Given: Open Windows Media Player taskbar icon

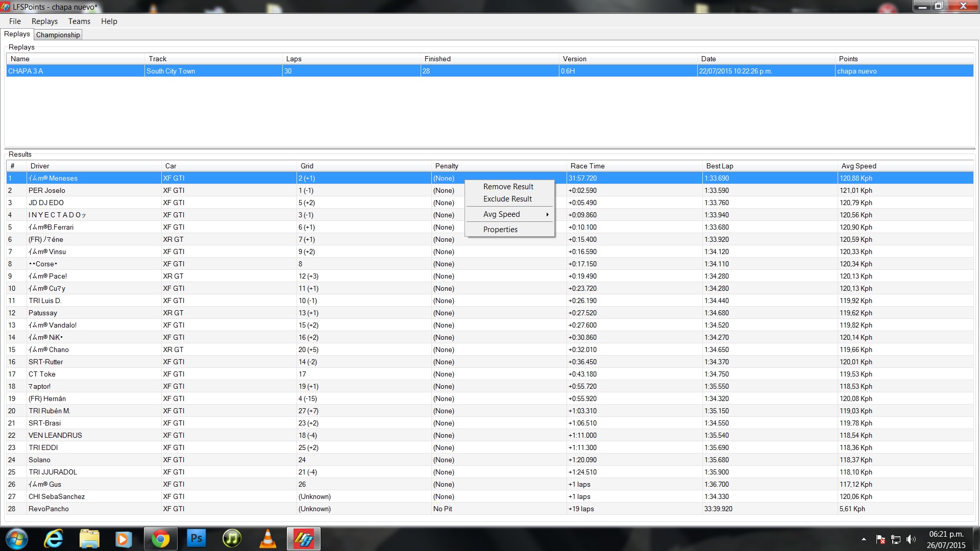Looking at the screenshot, I should coord(124,539).
